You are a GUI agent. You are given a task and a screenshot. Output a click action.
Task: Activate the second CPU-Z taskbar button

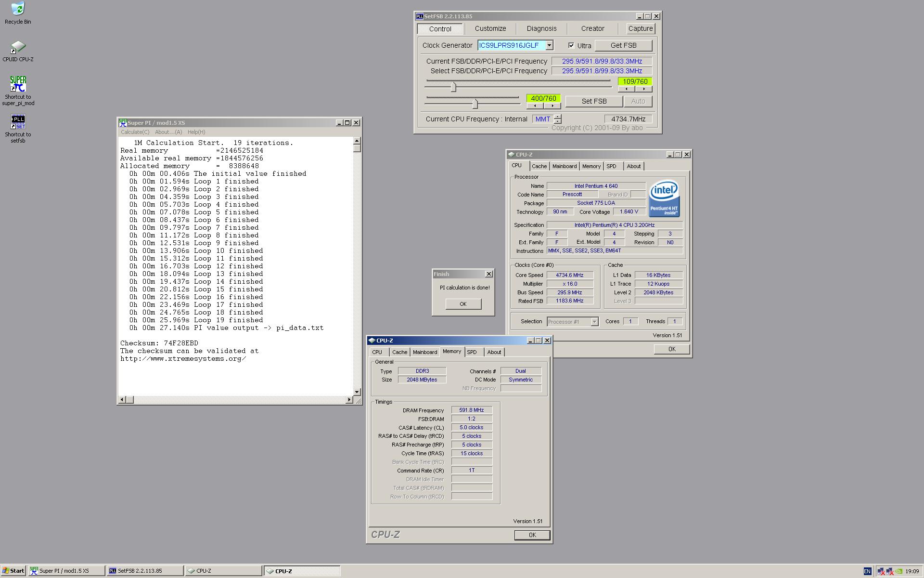302,571
